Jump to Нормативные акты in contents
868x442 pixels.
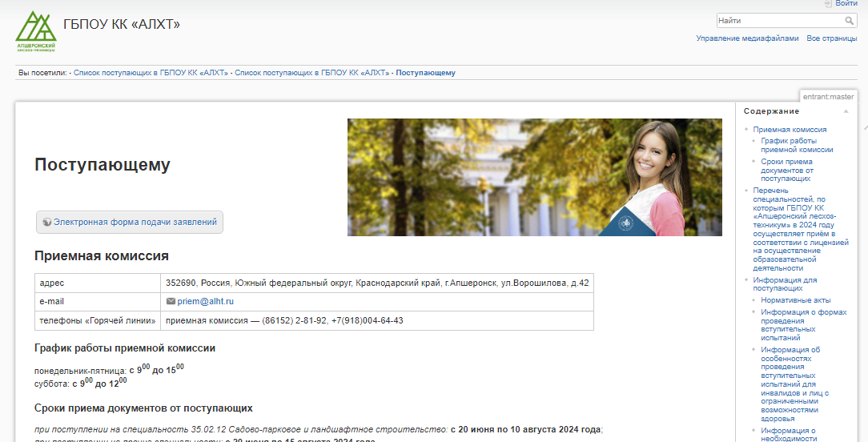pos(795,300)
